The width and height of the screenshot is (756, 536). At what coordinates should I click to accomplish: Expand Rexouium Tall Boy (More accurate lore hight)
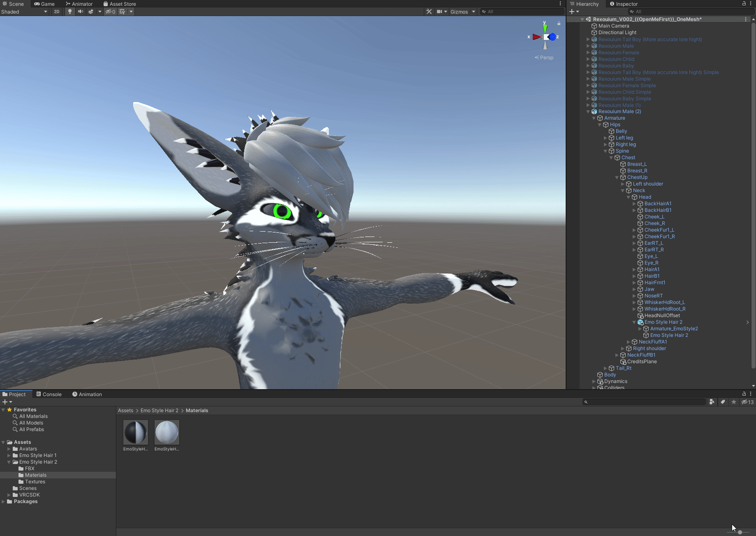click(x=588, y=39)
